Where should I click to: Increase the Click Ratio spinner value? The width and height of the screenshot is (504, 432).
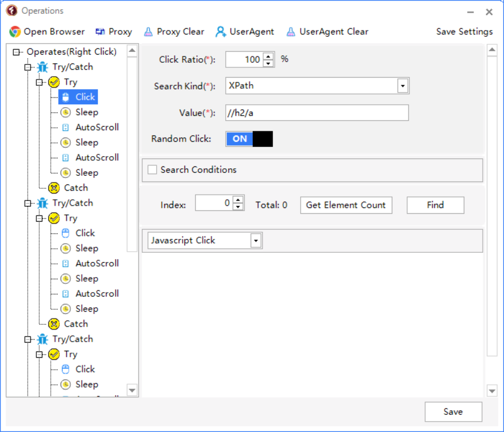[268, 56]
